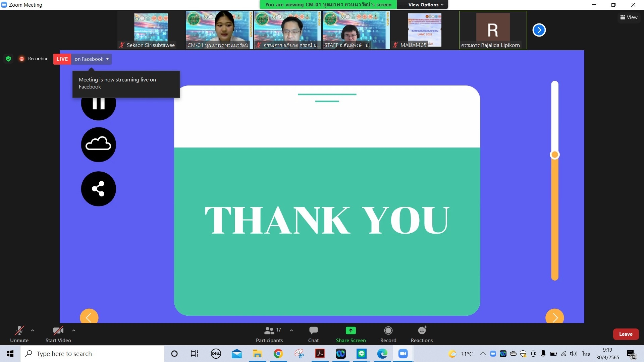
Task: Start Video in Zoom toolbar
Action: point(58,334)
